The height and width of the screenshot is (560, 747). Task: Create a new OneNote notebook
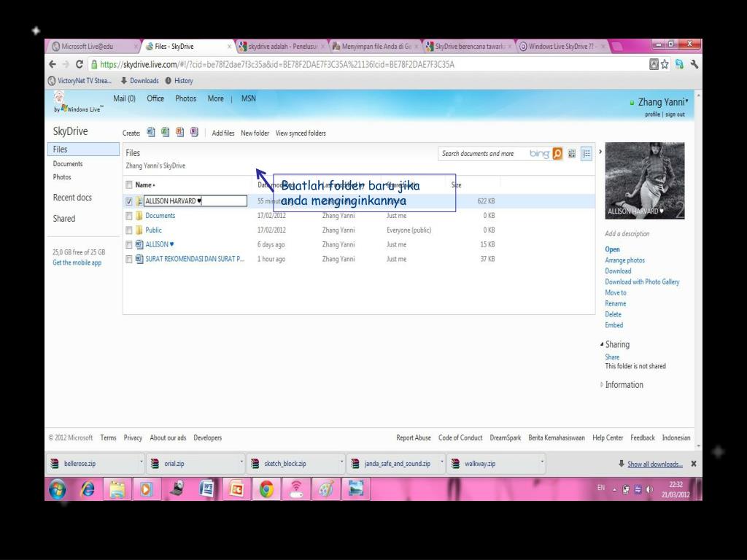pos(194,133)
